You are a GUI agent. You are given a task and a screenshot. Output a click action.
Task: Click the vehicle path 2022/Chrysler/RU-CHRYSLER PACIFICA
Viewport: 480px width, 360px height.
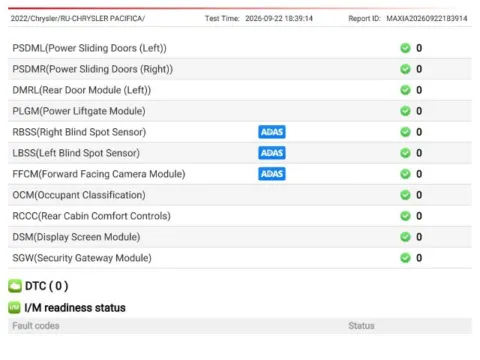coord(78,18)
